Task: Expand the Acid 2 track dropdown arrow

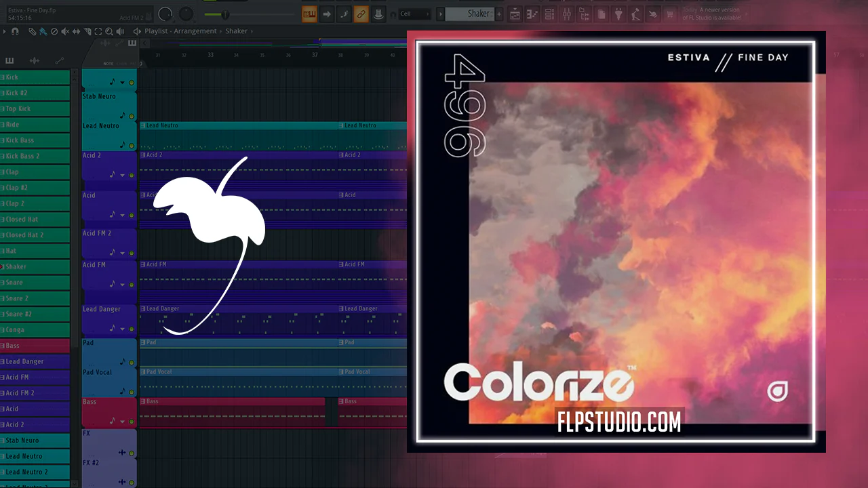Action: [x=123, y=175]
